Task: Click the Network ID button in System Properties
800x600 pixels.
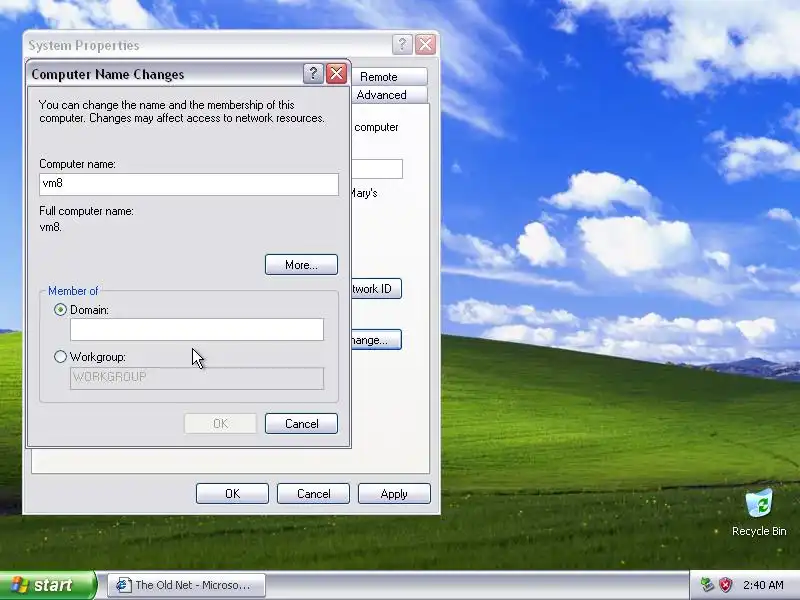Action: click(x=377, y=289)
